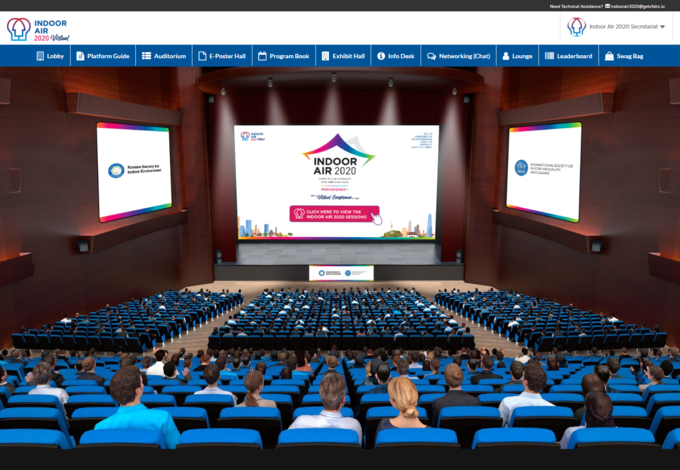Go to the Auditorium menu label
The image size is (680, 470).
click(x=170, y=56)
